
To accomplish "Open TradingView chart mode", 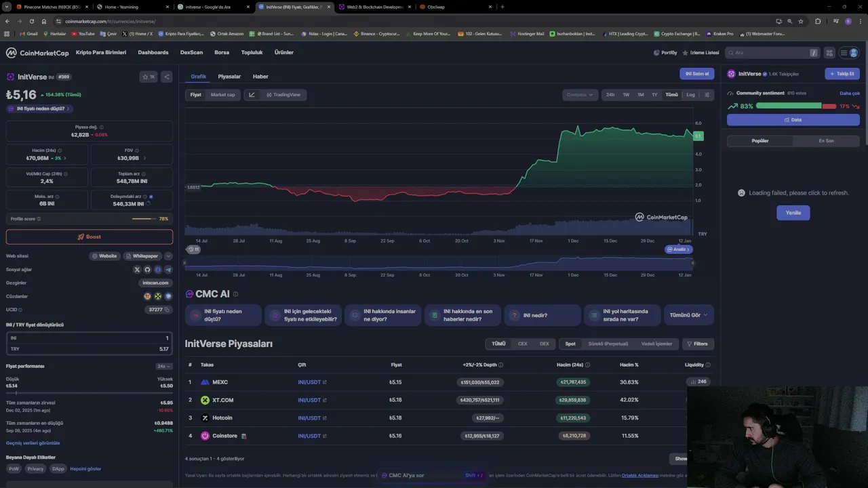I will tap(283, 95).
